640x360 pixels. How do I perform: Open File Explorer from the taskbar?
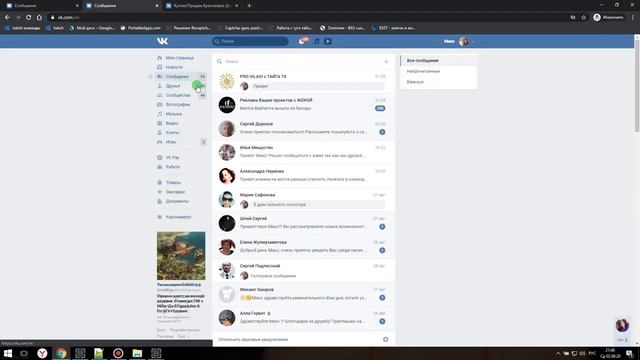point(137,353)
